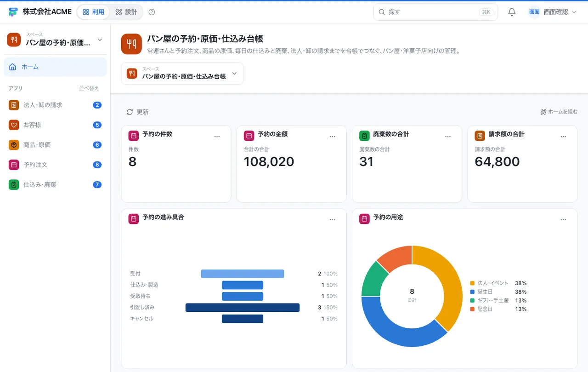The height and width of the screenshot is (372, 588).
Task: Open 予約注文 app in sidebar
Action: coord(55,165)
